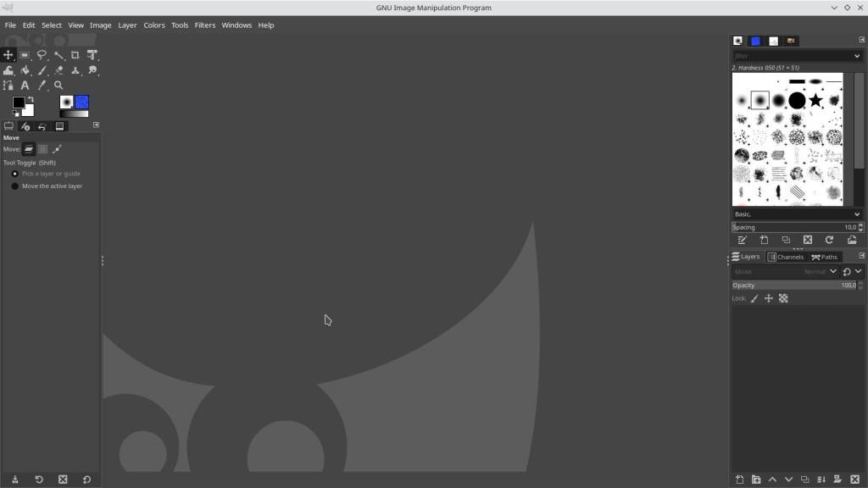Click Edit this brush button
868x488 pixels.
tap(743, 240)
